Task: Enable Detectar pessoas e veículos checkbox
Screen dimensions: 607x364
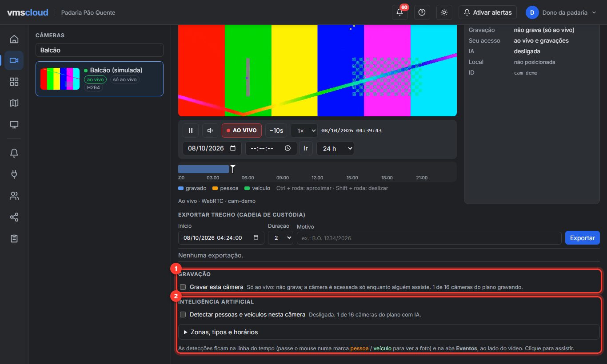Action: point(183,315)
